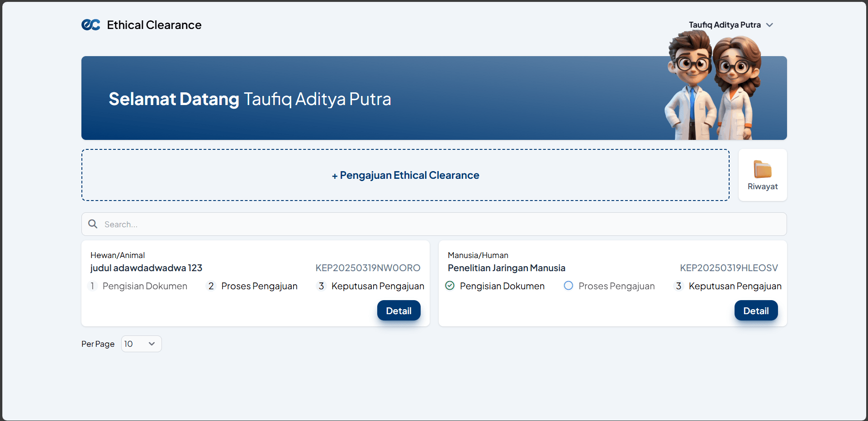Open the Per Page dropdown
Viewport: 868px width, 421px height.
[141, 344]
